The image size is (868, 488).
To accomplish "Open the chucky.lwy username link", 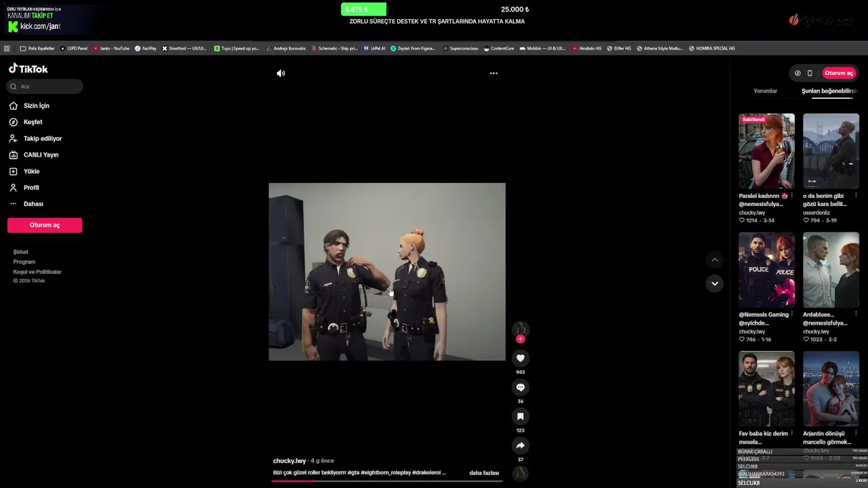I will pyautogui.click(x=290, y=461).
